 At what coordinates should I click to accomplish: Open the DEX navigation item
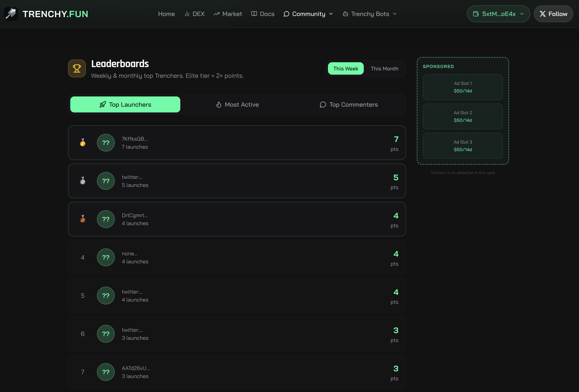click(194, 14)
